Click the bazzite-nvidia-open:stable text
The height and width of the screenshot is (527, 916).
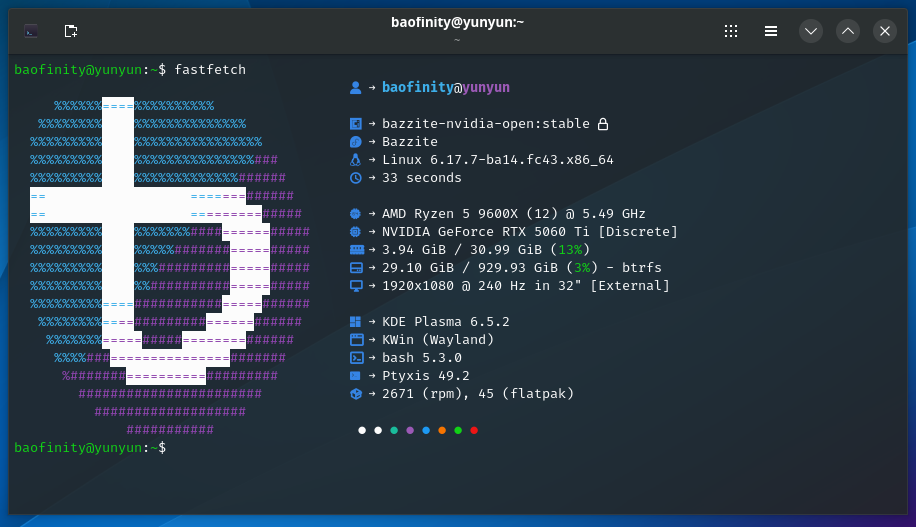click(486, 124)
